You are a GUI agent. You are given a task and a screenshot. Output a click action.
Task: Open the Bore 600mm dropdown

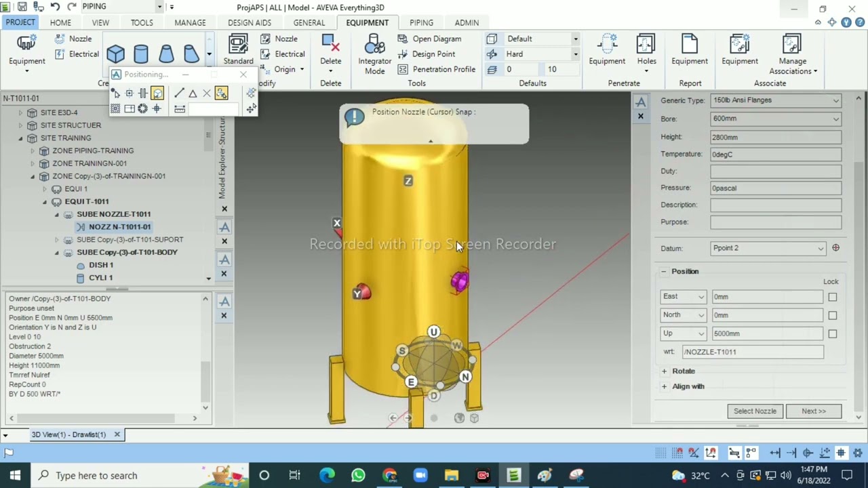pos(776,119)
